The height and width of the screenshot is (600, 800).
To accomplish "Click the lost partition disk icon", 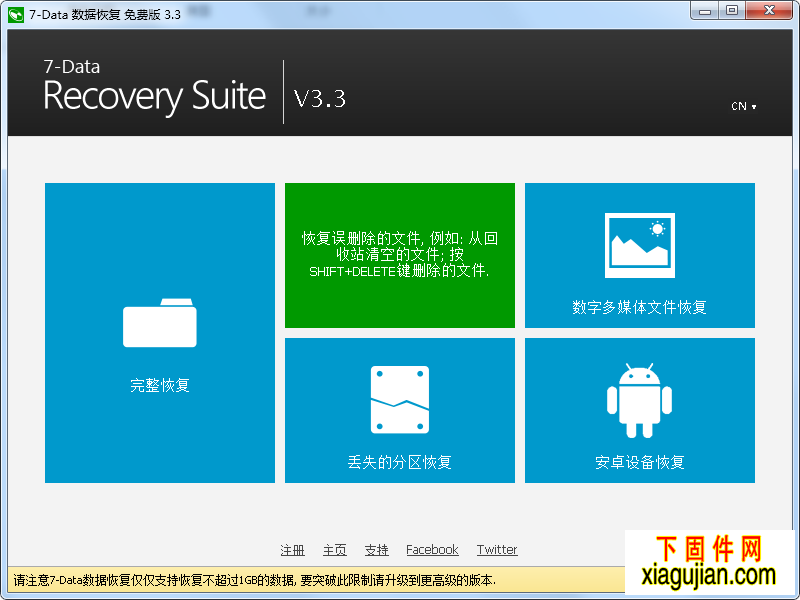I will tap(399, 399).
